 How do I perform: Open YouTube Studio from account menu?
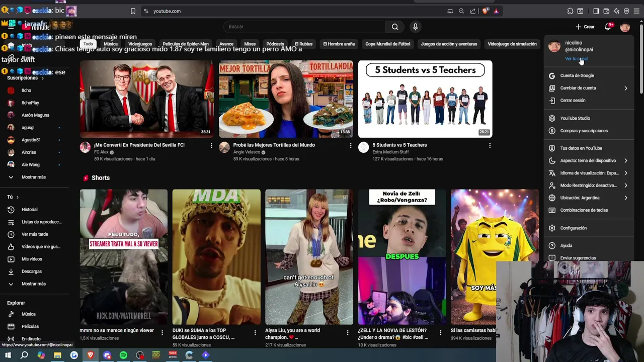point(588,118)
